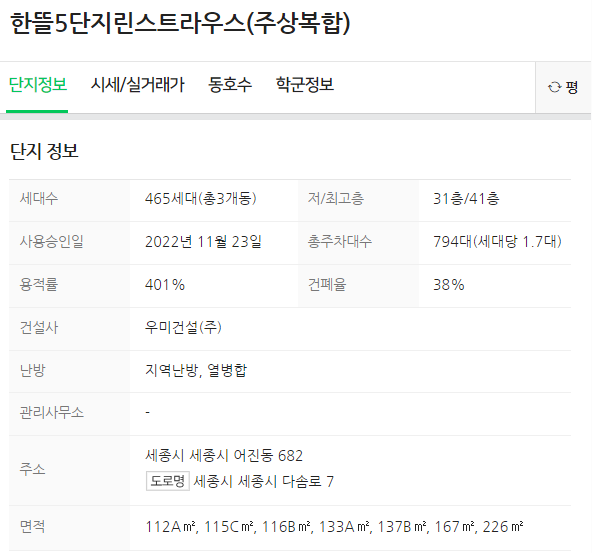Open the 시세/실거래가 tab

point(137,85)
